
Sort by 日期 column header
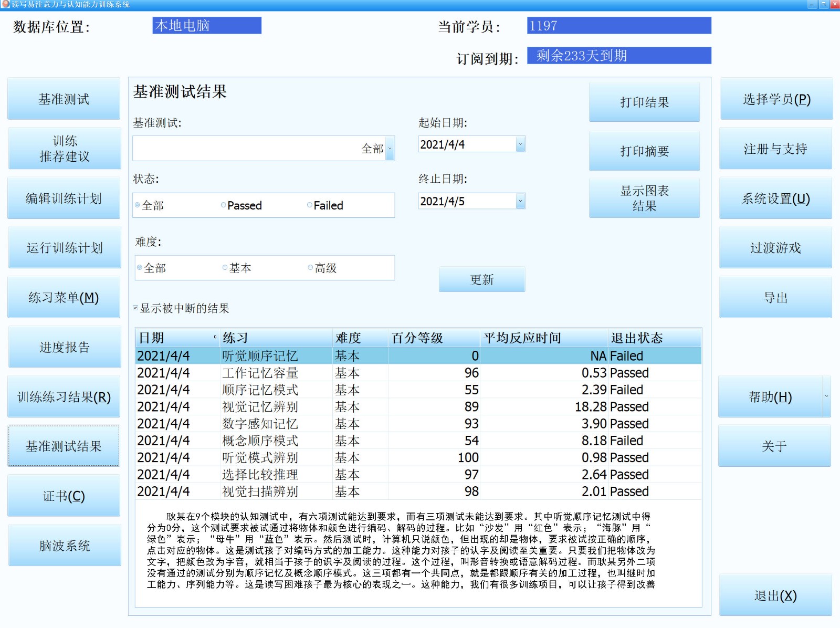(177, 338)
